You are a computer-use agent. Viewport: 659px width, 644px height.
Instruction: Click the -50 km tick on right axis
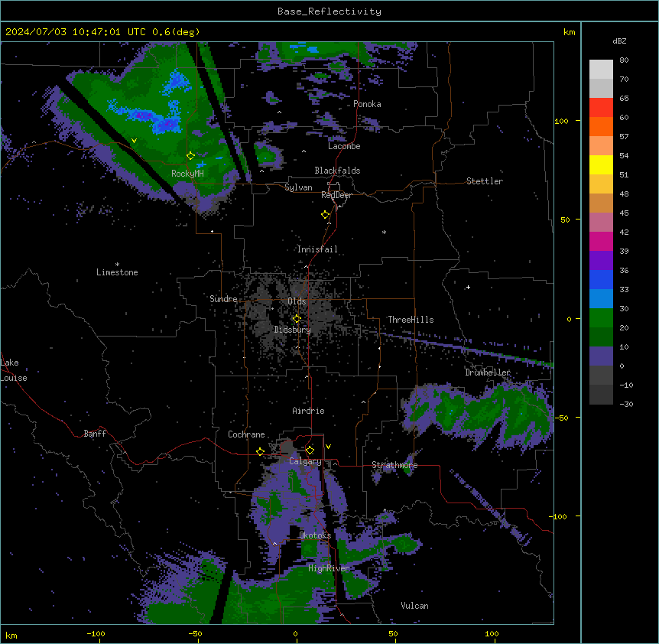pos(561,418)
